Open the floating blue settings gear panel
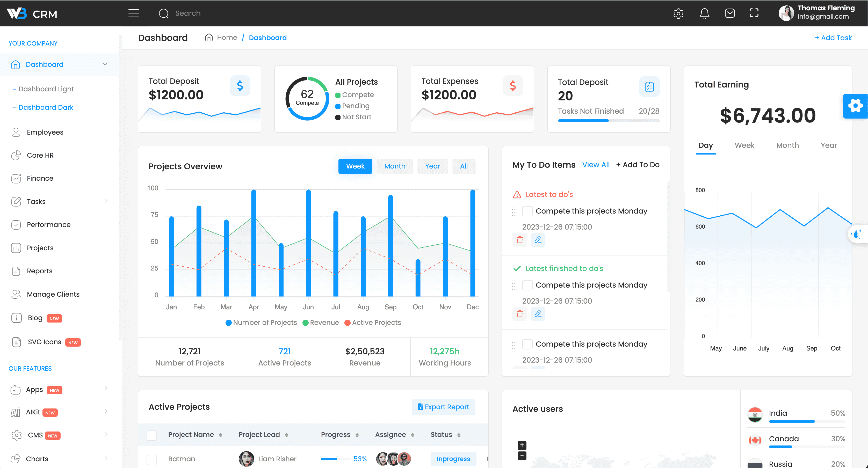Screen dimensions: 868x468 tap(855, 106)
